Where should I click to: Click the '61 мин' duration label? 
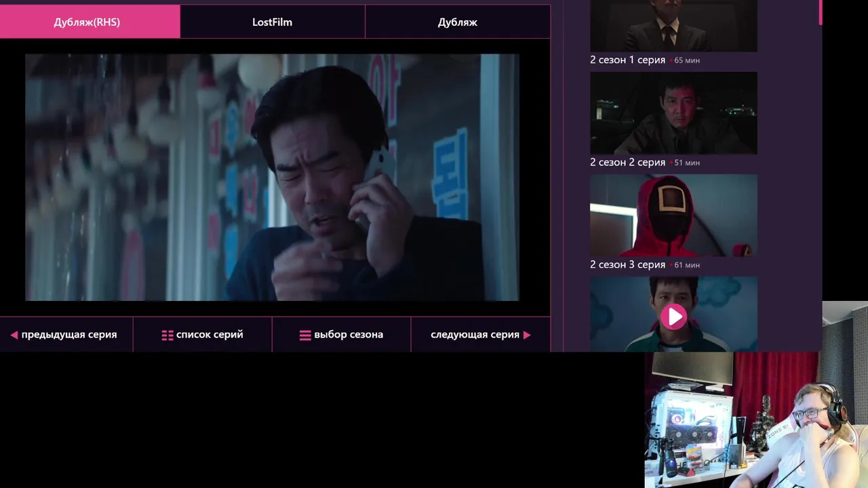pyautogui.click(x=687, y=265)
